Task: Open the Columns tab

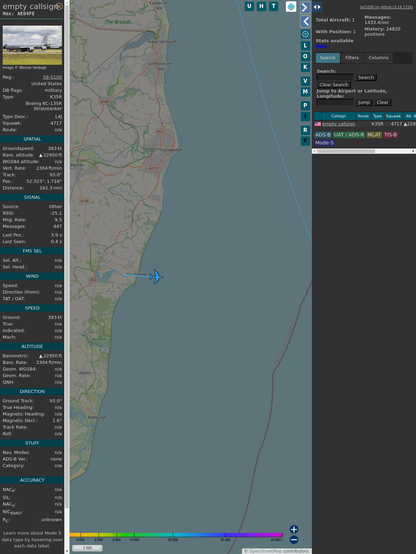Action: (378, 58)
